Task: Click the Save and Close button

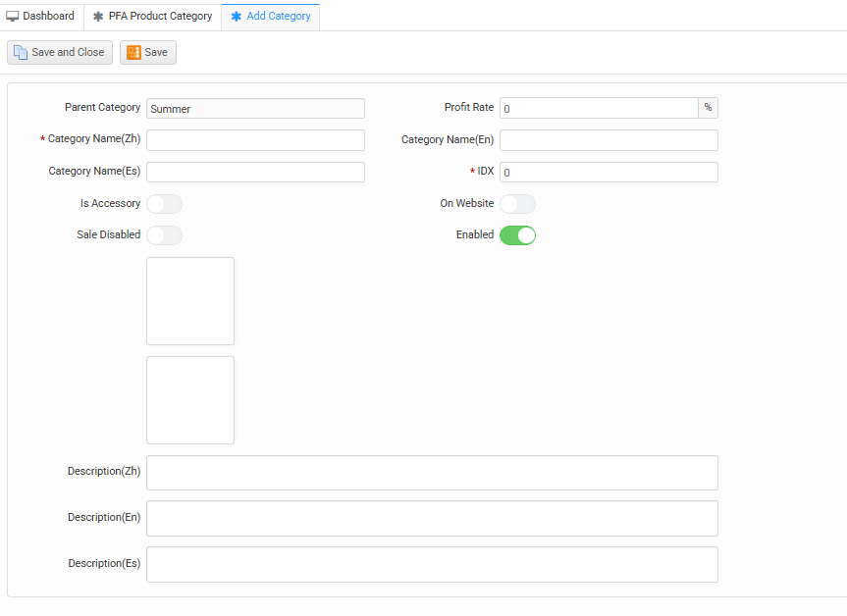Action: (x=60, y=53)
